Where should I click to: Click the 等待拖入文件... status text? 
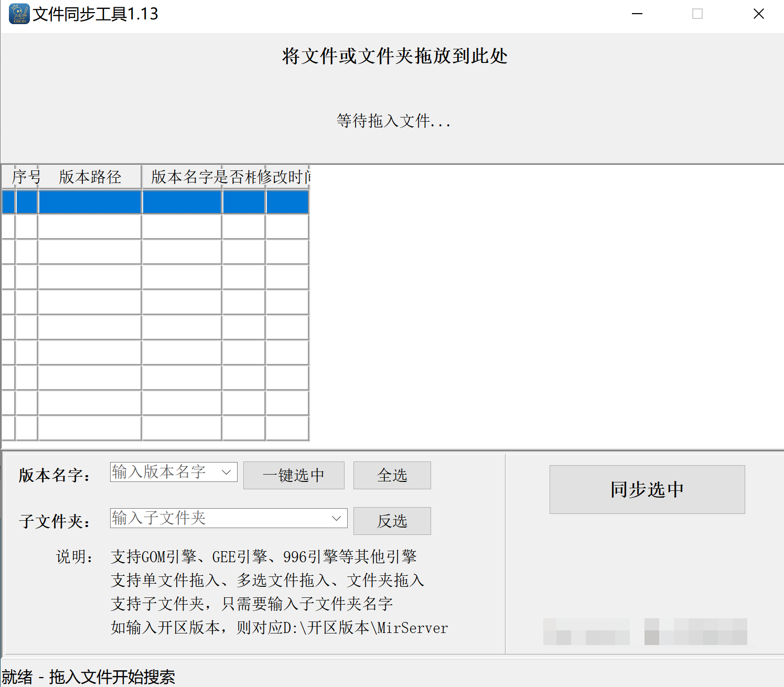coord(393,121)
